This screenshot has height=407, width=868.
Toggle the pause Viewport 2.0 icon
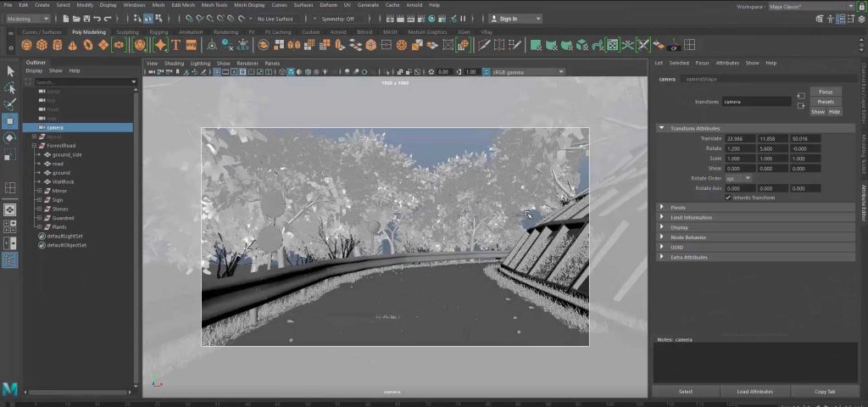[463, 19]
